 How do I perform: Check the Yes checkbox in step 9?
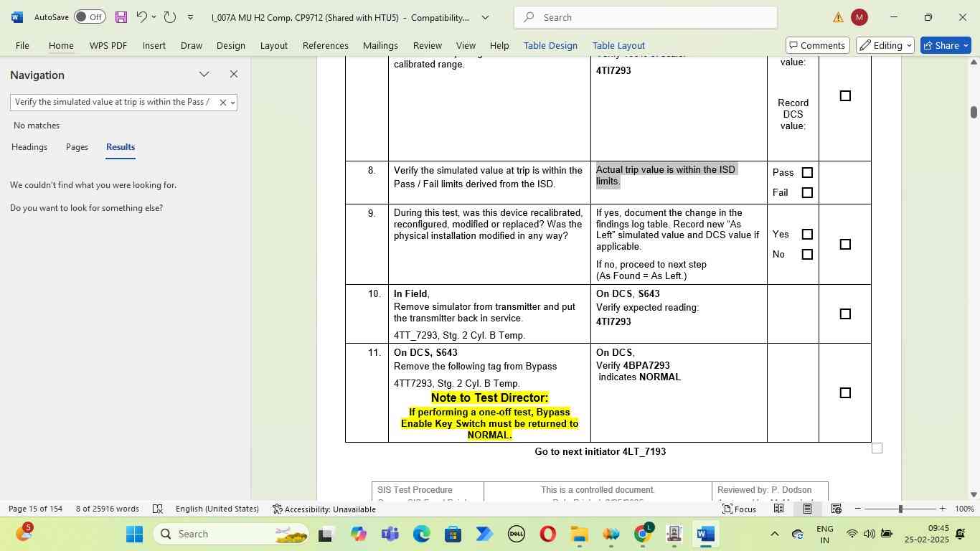(807, 234)
